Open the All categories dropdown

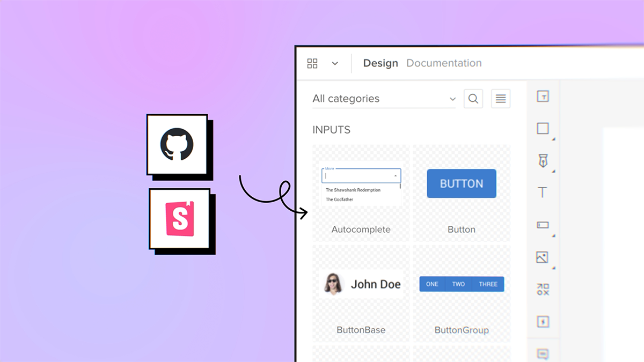coord(384,99)
